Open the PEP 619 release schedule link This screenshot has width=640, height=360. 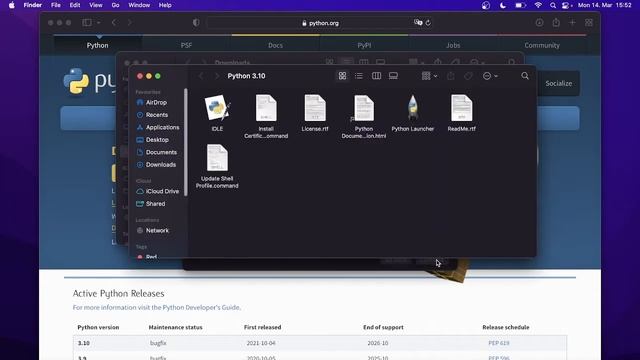[x=499, y=343]
